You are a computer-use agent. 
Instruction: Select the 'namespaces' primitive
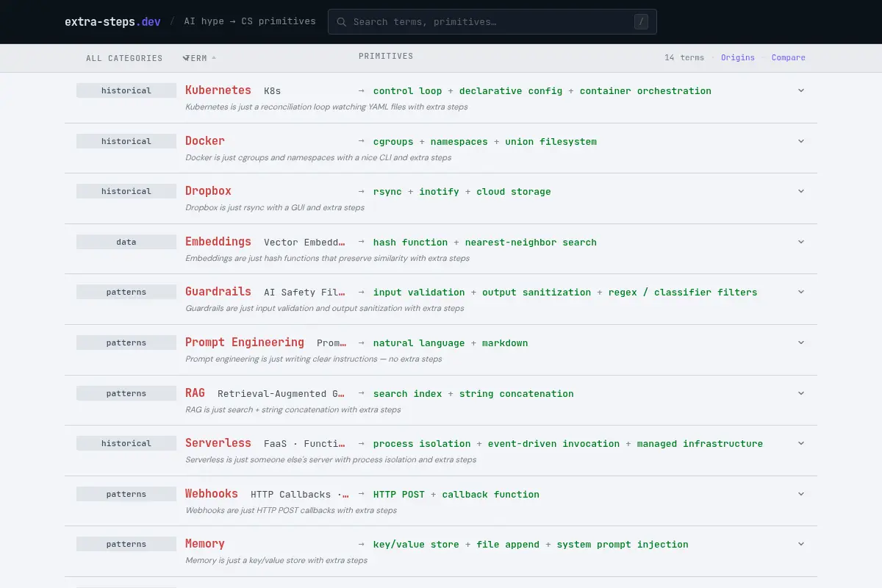(x=459, y=142)
